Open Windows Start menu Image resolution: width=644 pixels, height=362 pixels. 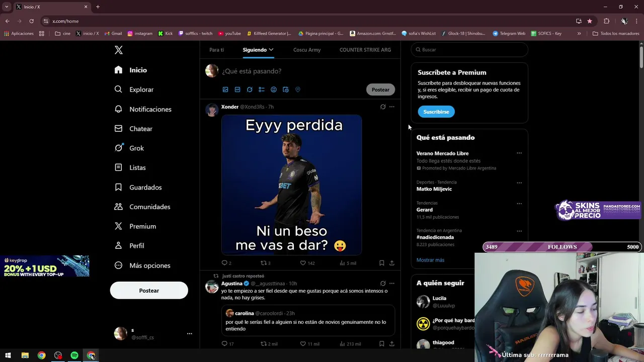click(x=8, y=355)
